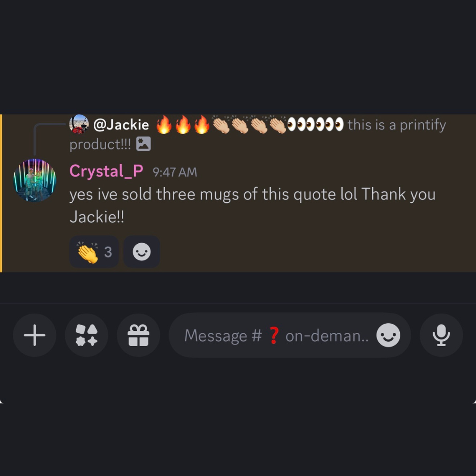Tap the eyes emojis in reply preview
The height and width of the screenshot is (476, 476).
point(315,124)
